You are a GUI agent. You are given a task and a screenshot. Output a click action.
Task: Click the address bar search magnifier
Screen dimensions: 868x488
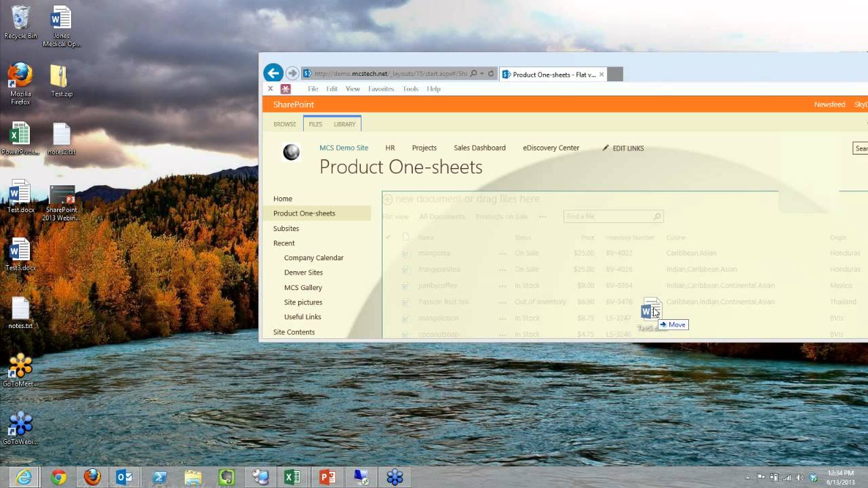(x=473, y=74)
